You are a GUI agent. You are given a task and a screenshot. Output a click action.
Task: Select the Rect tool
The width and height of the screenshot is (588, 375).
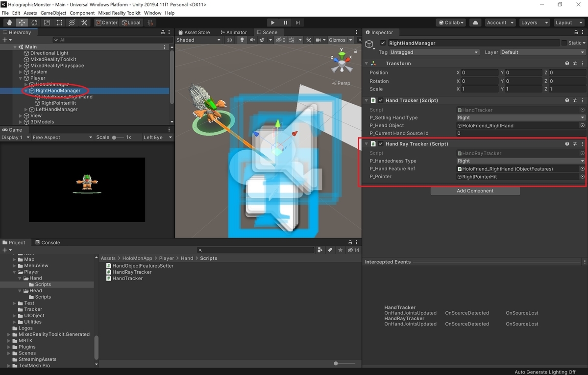(x=59, y=23)
